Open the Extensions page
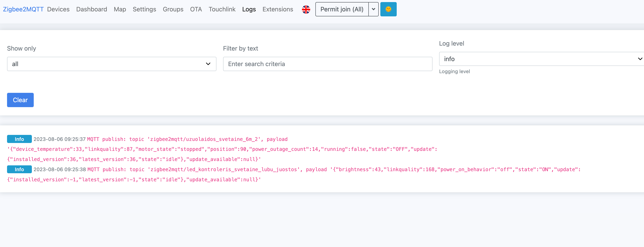The width and height of the screenshot is (644, 247). coord(278,9)
